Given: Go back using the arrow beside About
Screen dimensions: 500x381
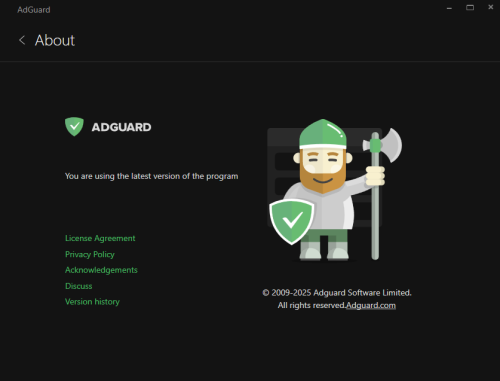Looking at the screenshot, I should 22,40.
